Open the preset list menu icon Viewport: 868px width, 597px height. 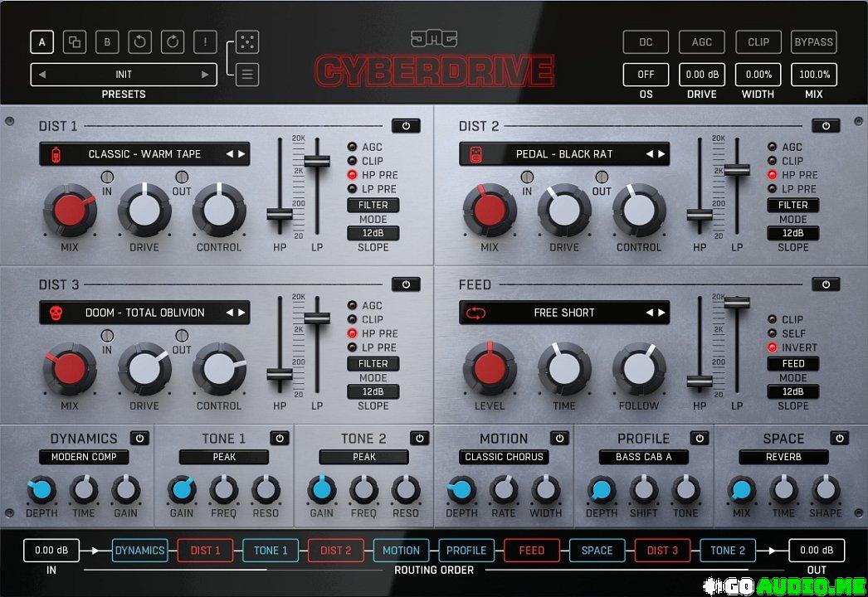click(x=247, y=75)
